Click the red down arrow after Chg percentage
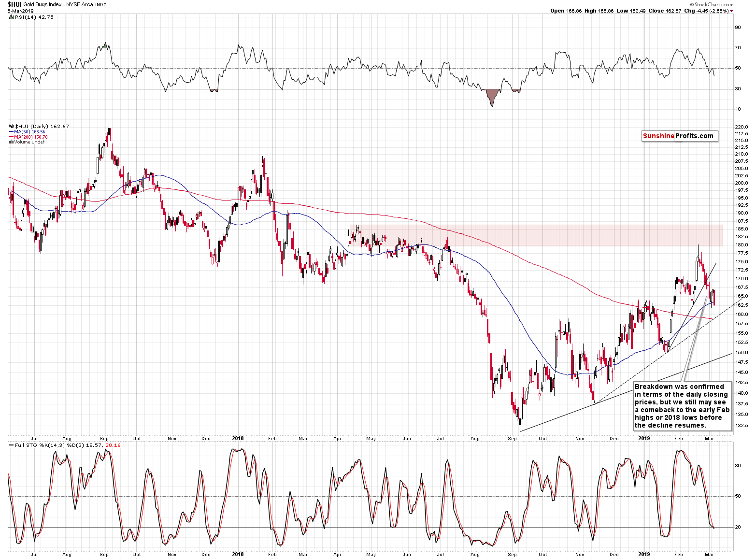756x559 pixels. 731,11
